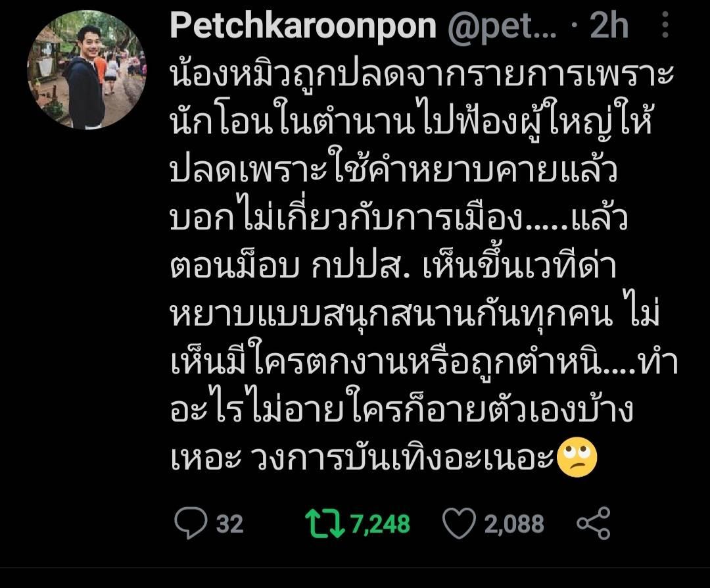The image size is (710, 588).
Task: Click the tweet line beginning บอกไม่เกี่ยวกับการเมือง
Action: point(399,218)
